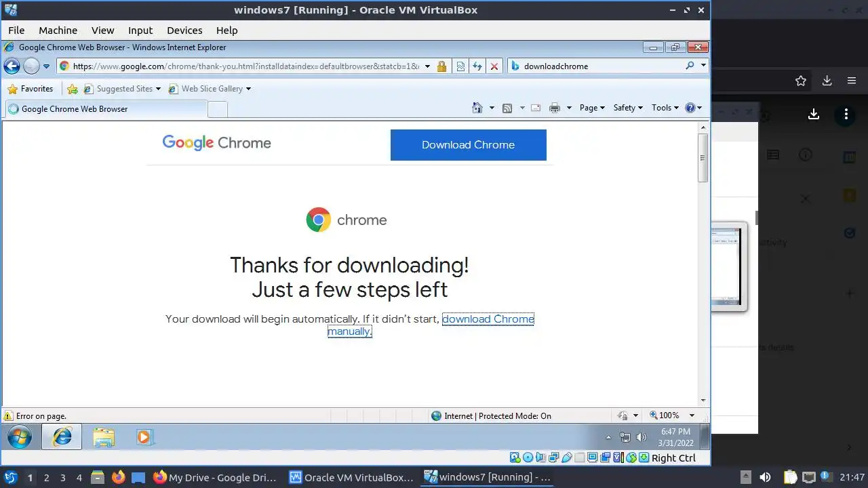Click the magnifier search icon

(x=690, y=66)
